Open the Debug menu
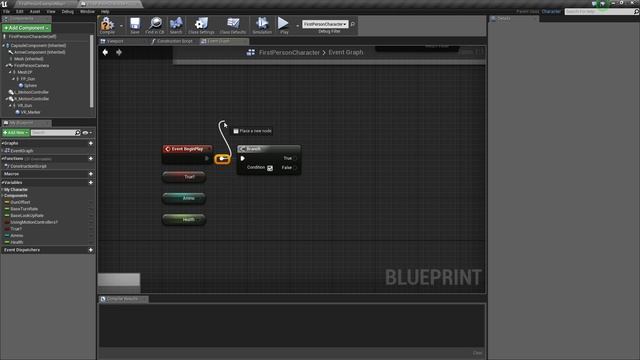640x360 pixels. pyautogui.click(x=67, y=11)
